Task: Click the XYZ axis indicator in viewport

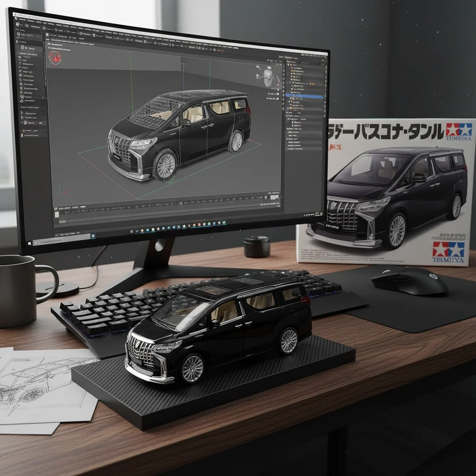Action: pos(62,189)
